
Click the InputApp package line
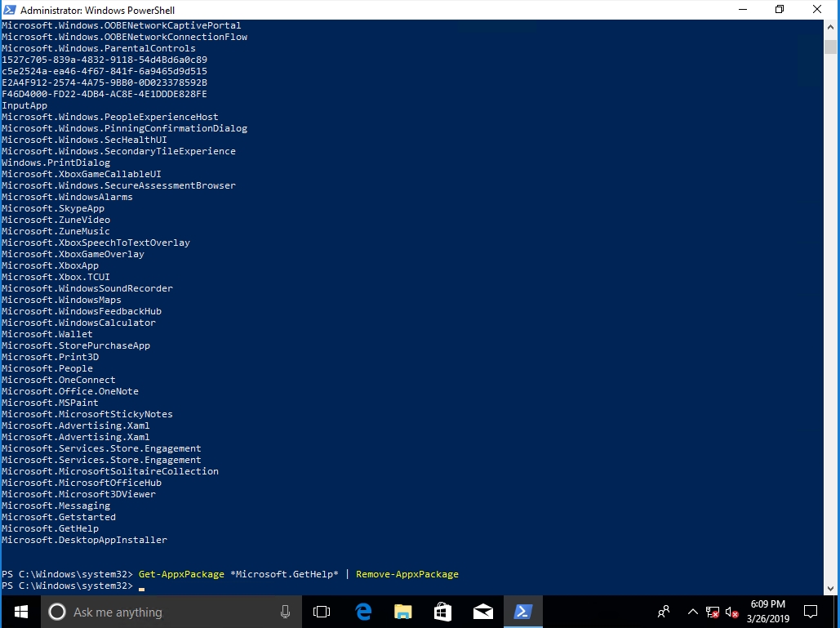[24, 105]
